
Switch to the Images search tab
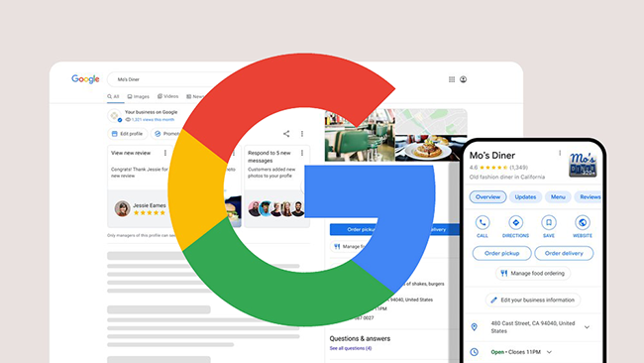pos(139,96)
